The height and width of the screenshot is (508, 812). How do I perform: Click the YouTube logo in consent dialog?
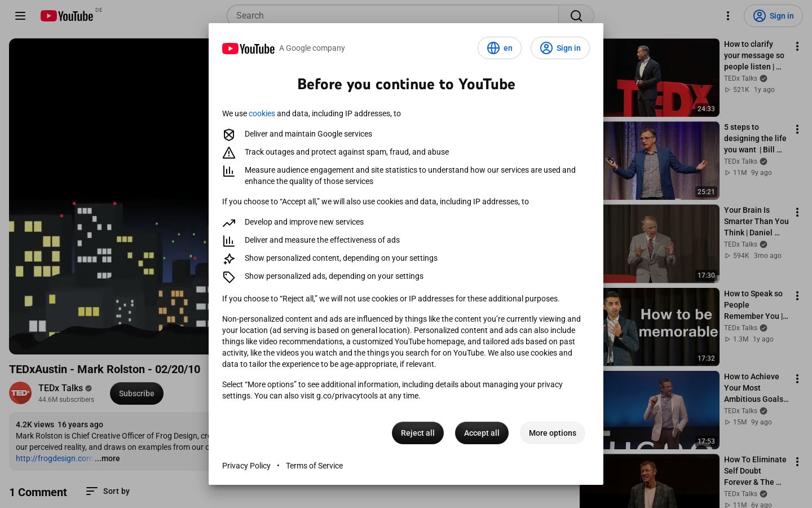tap(248, 49)
